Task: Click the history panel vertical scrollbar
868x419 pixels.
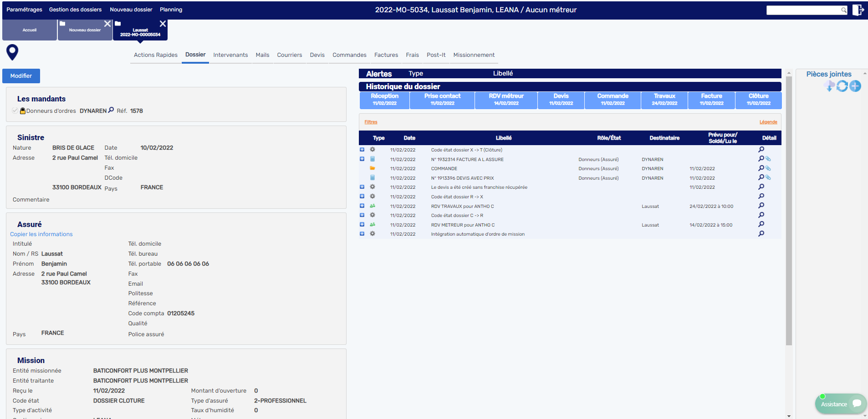Action: pyautogui.click(x=789, y=209)
